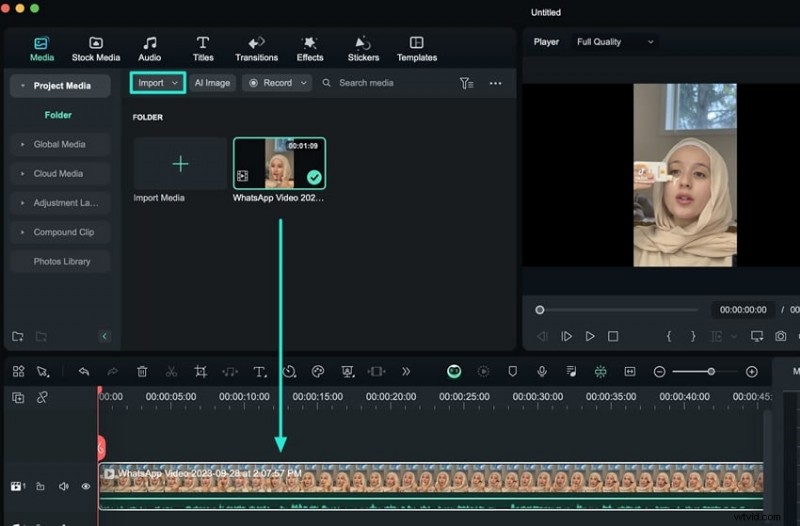The height and width of the screenshot is (526, 800).
Task: Hide the video track with the eye icon
Action: [x=86, y=487]
